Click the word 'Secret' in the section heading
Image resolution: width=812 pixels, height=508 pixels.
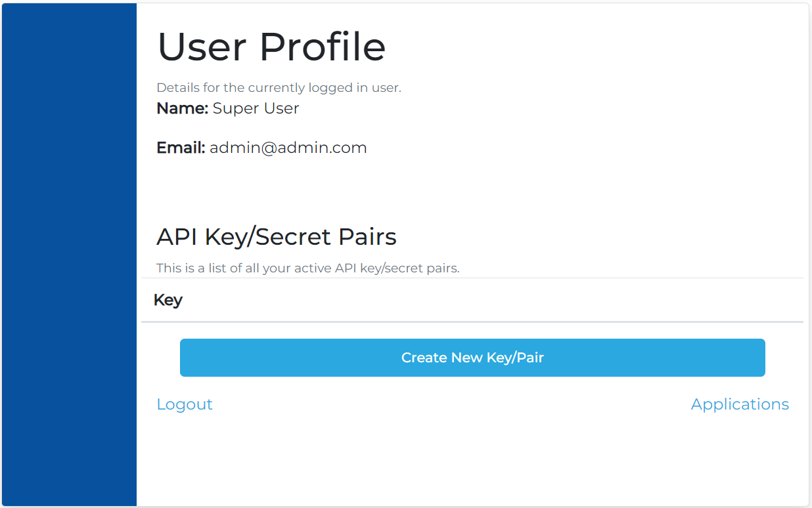pyautogui.click(x=294, y=236)
